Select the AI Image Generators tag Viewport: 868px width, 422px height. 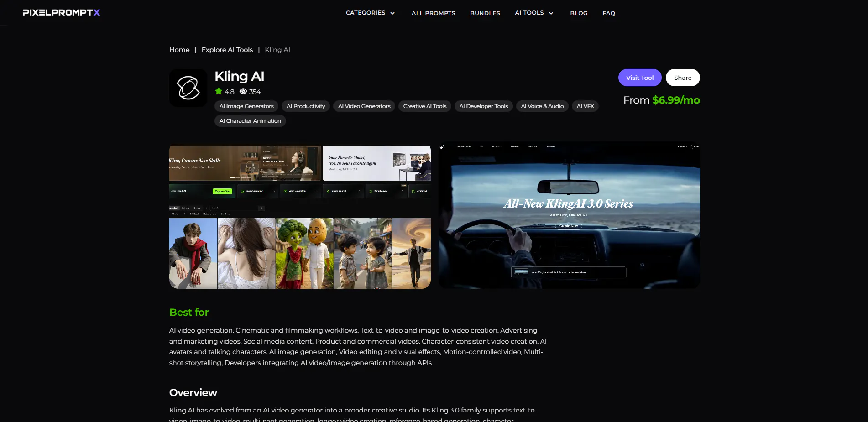pyautogui.click(x=246, y=106)
